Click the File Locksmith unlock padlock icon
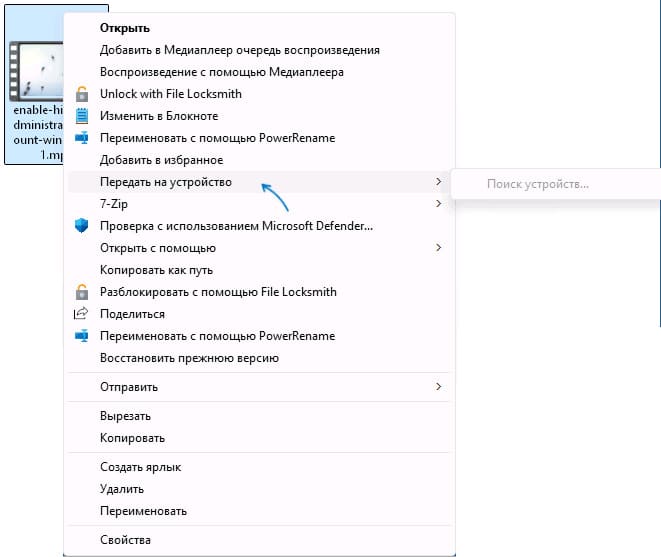 [x=82, y=94]
